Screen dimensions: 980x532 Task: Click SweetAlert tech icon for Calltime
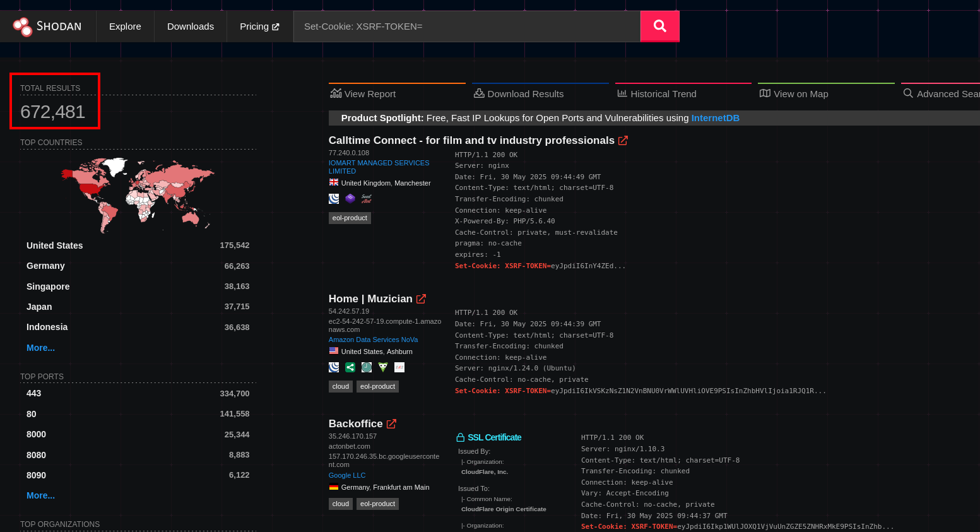coord(367,199)
